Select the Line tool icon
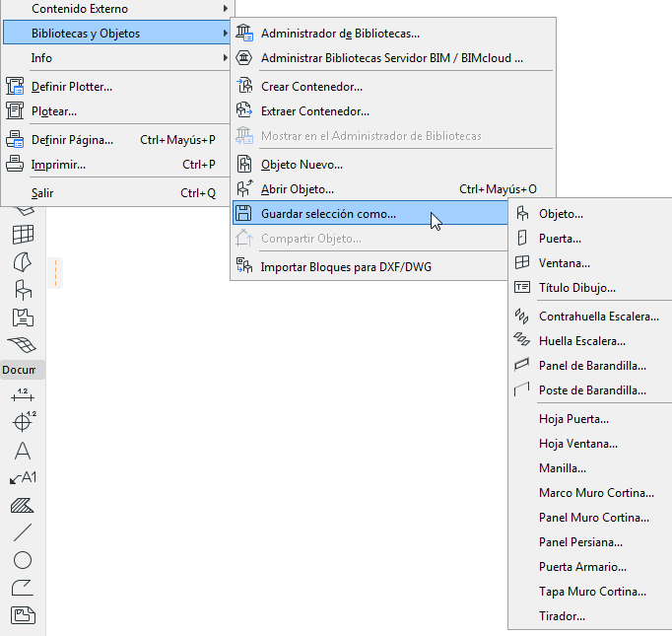The height and width of the screenshot is (636, 672). [23, 532]
